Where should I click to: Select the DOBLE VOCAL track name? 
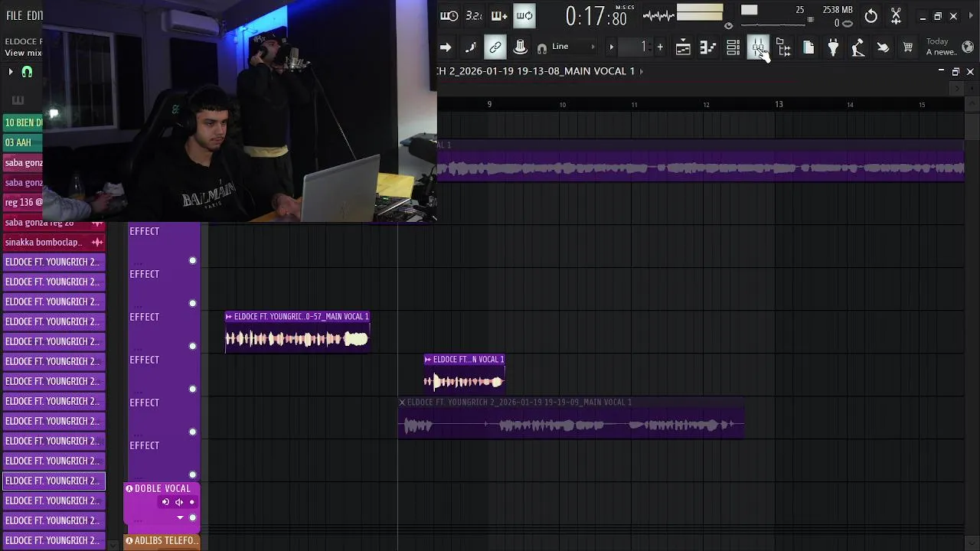coord(162,488)
